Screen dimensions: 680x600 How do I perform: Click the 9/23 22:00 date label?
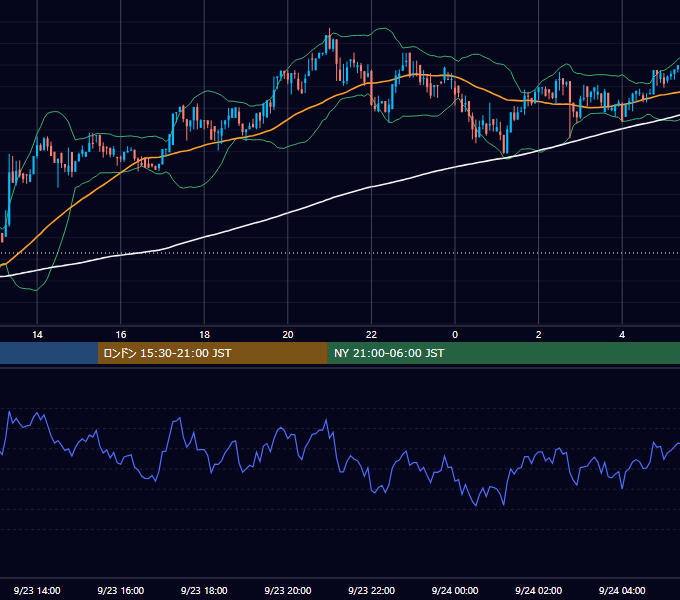pyautogui.click(x=371, y=590)
